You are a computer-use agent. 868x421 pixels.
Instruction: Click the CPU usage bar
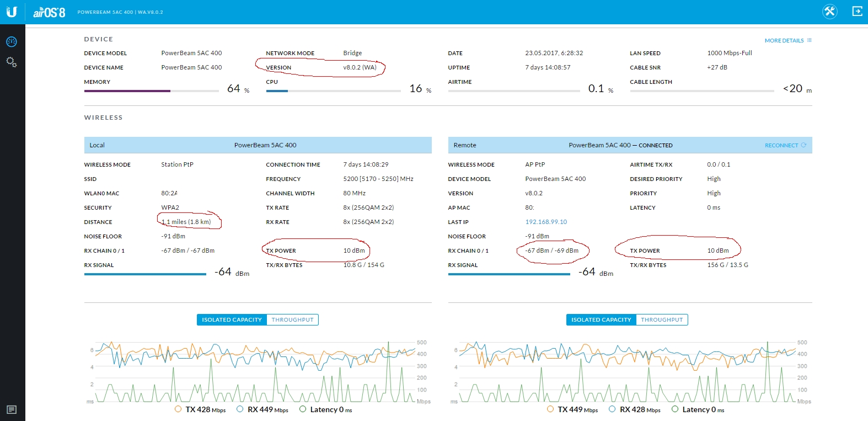click(x=333, y=90)
